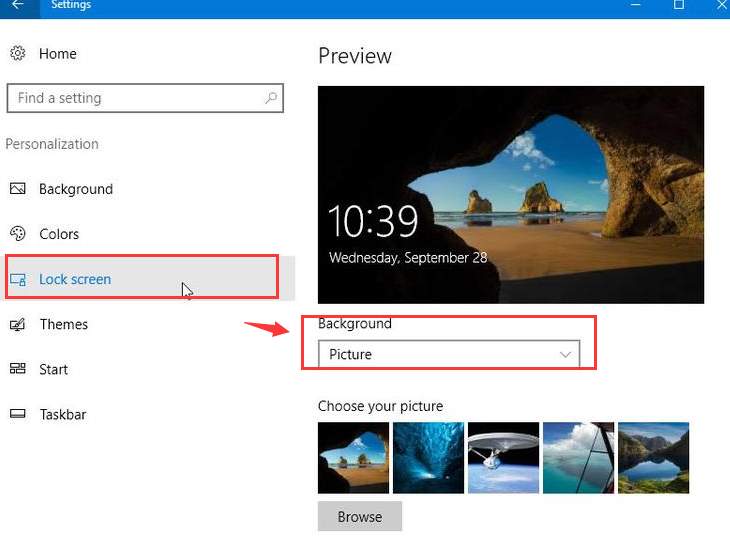This screenshot has height=544, width=730.
Task: Click the lock screen preview image
Action: [510, 194]
